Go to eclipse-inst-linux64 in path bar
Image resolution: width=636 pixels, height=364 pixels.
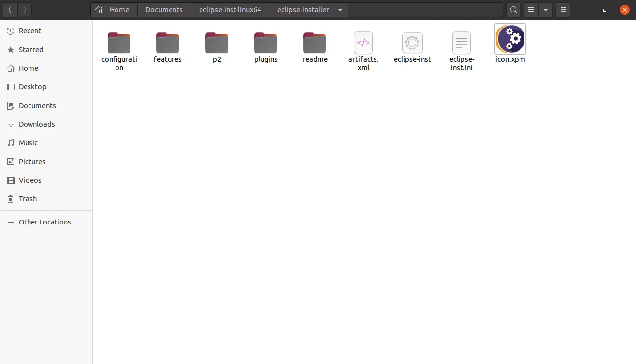pyautogui.click(x=230, y=10)
